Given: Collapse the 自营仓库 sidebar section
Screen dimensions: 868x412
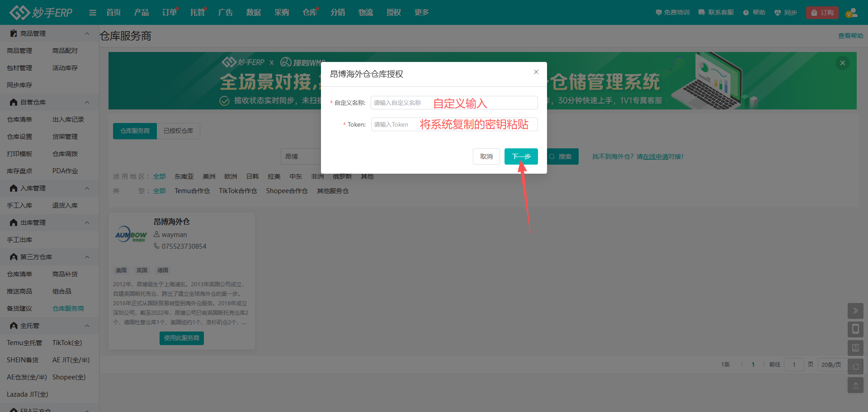Looking at the screenshot, I should [87, 102].
